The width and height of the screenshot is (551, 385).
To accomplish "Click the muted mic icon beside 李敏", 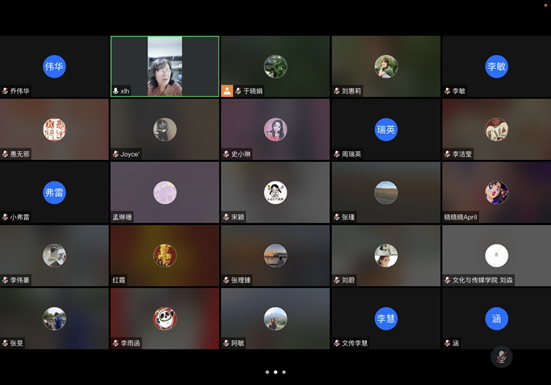I will [x=447, y=91].
